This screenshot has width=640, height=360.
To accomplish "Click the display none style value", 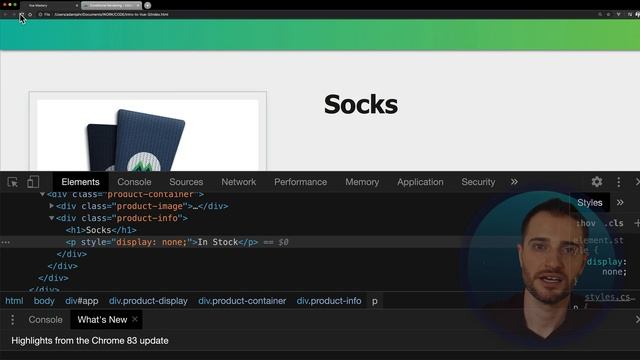I will pyautogui.click(x=151, y=242).
